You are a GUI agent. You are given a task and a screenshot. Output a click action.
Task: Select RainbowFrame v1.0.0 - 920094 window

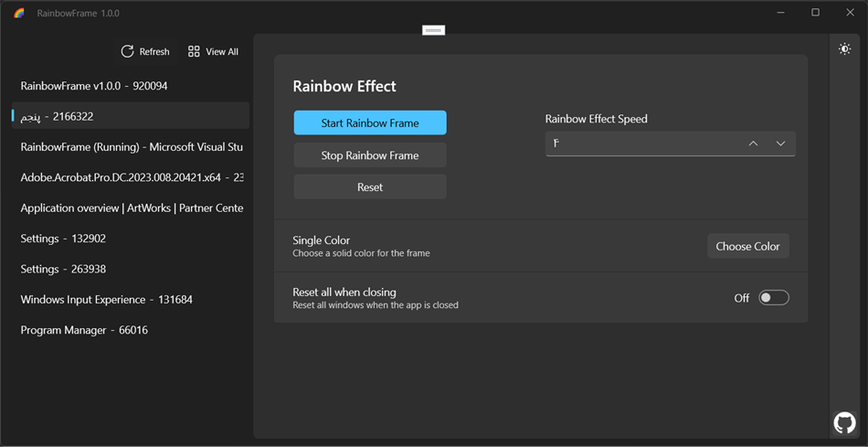[x=131, y=86]
